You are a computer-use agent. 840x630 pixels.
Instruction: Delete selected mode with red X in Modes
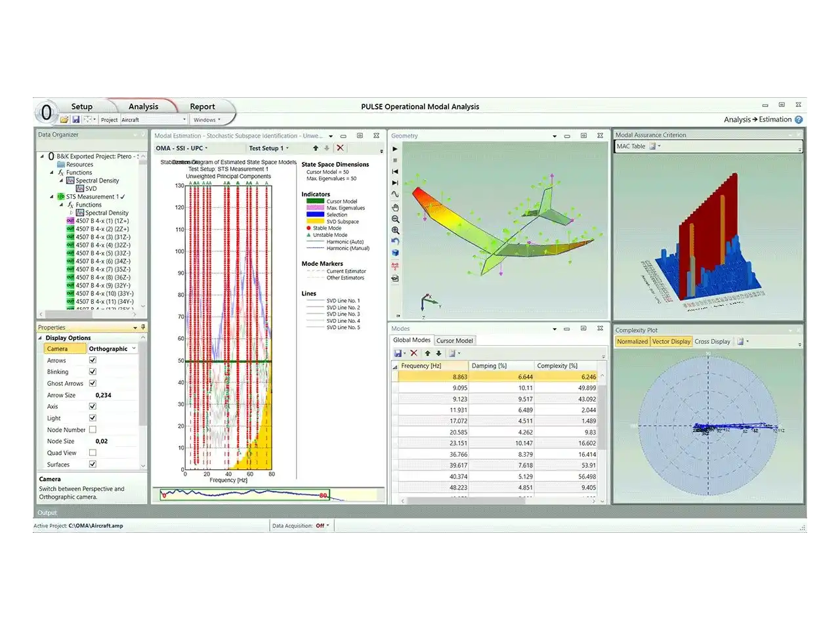point(414,353)
